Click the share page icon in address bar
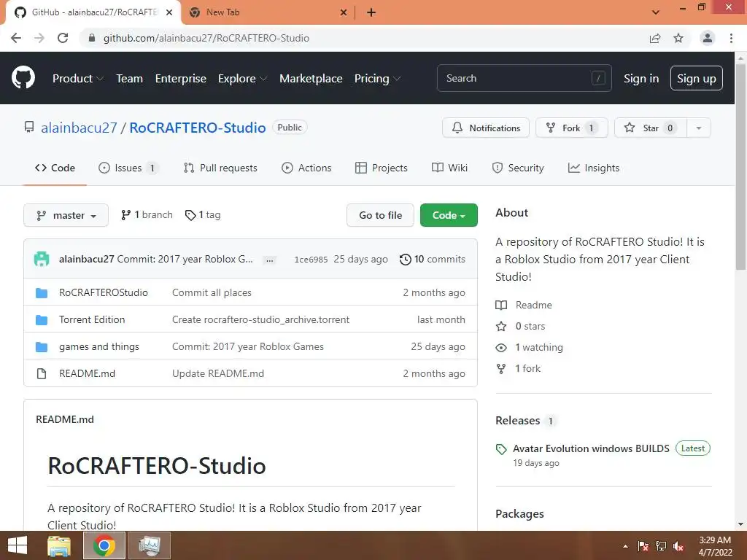 655,38
